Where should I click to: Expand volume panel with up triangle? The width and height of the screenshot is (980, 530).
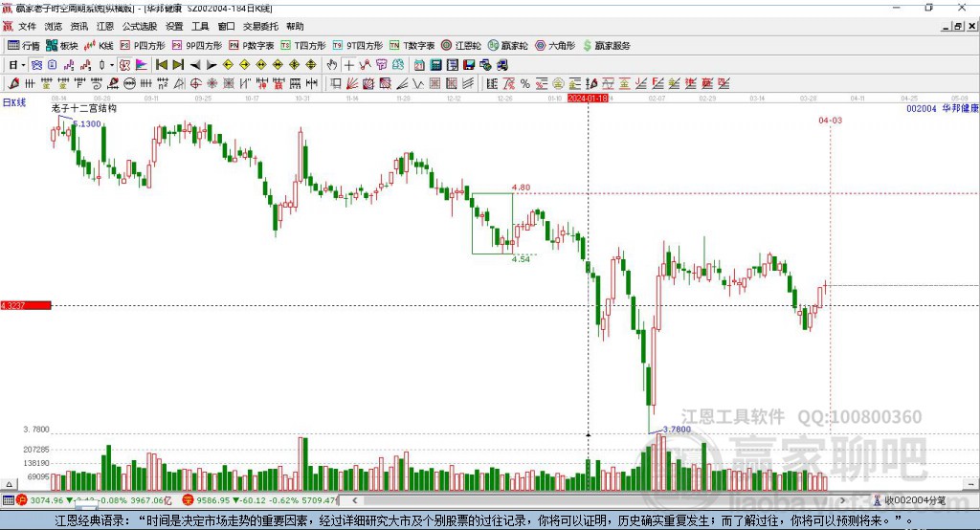coord(9,484)
